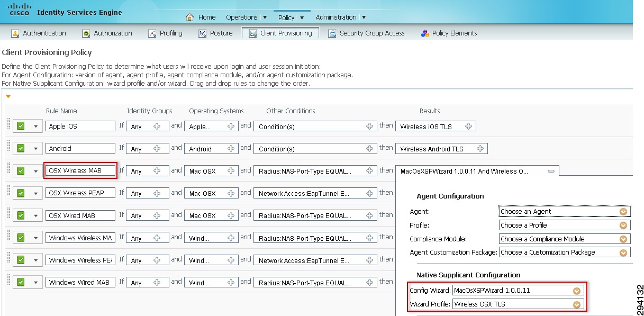Switch to the Profiling tab
This screenshot has width=644, height=316.
(165, 33)
